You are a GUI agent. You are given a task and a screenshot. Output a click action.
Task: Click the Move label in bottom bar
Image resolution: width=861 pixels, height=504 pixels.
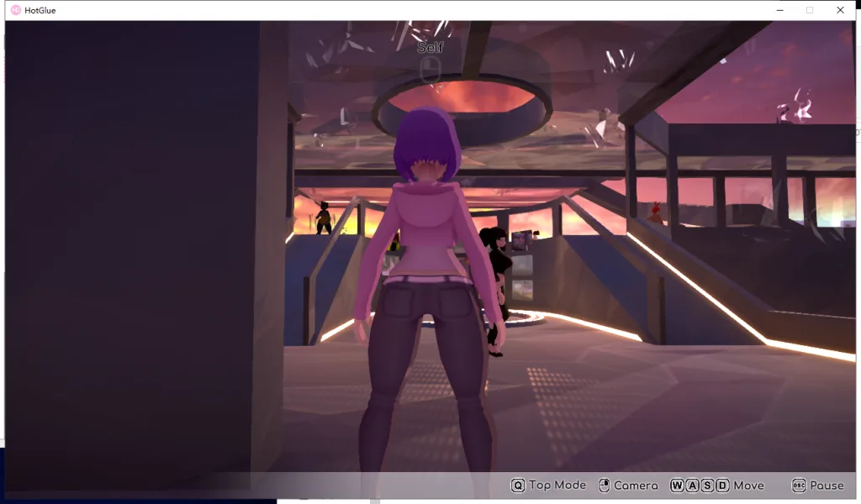point(749,486)
